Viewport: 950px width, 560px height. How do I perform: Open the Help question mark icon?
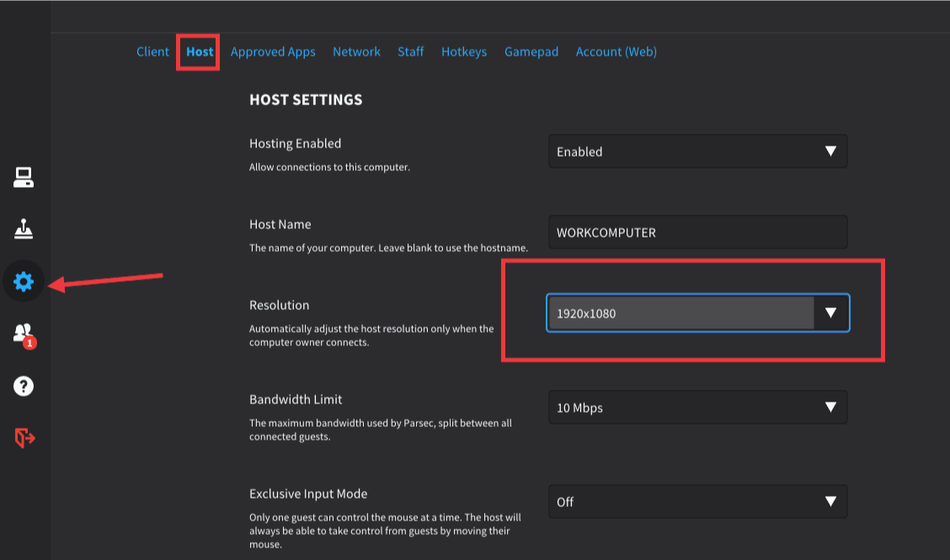(24, 386)
